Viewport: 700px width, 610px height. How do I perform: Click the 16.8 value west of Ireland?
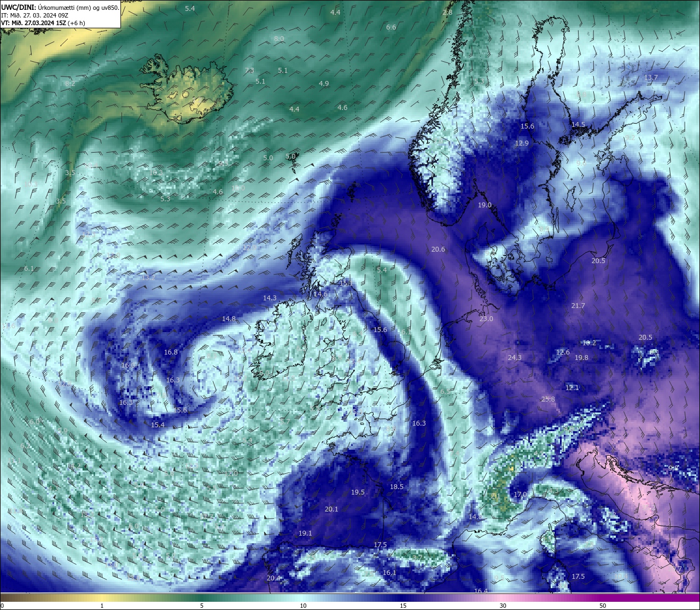point(171,352)
